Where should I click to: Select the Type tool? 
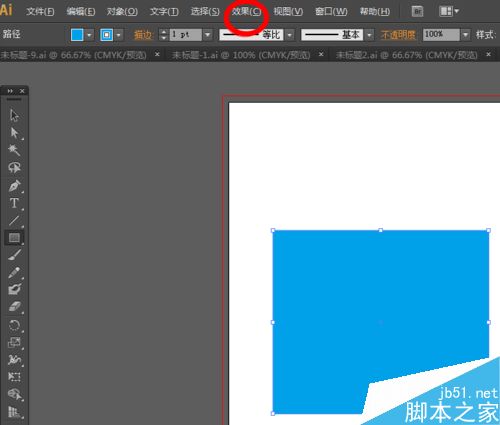point(14,203)
